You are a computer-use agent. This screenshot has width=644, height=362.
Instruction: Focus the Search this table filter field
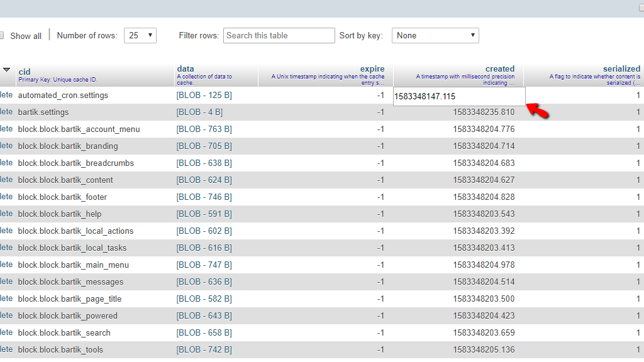pos(279,35)
